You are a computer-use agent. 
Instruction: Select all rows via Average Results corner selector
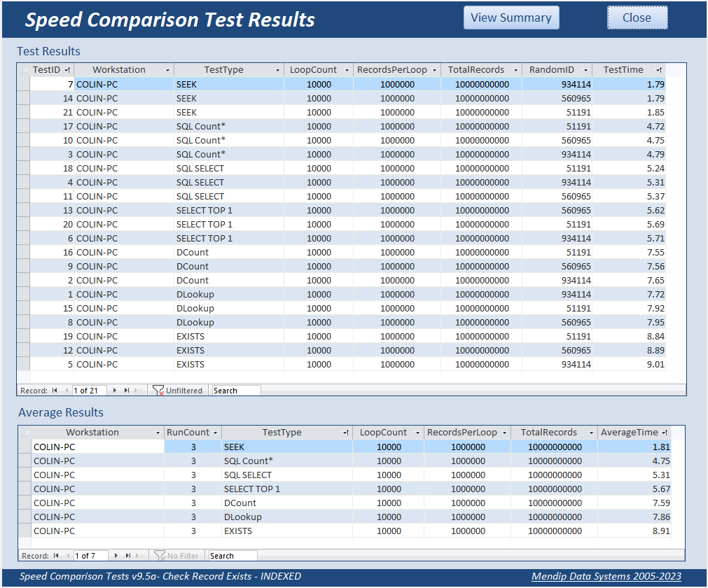(25, 433)
